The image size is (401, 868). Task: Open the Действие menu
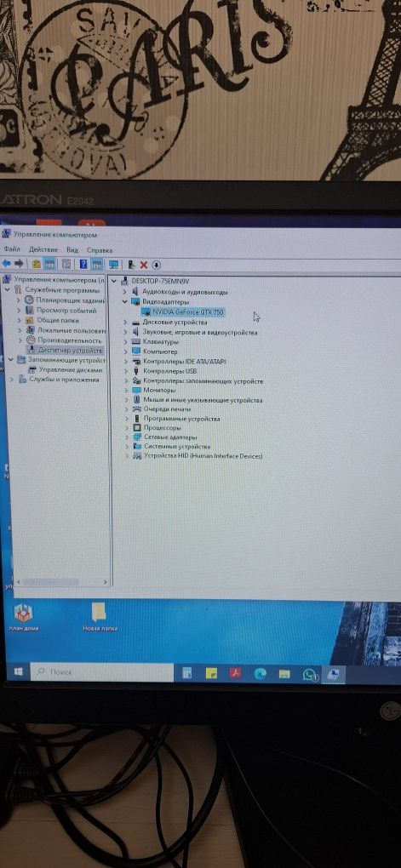[x=43, y=249]
